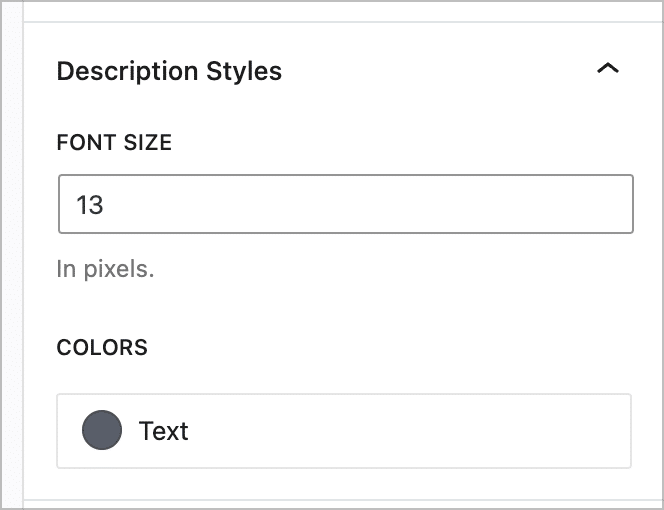Click the up-arrow icon beside Description Styles
Screen dimensions: 664x510
(x=607, y=70)
